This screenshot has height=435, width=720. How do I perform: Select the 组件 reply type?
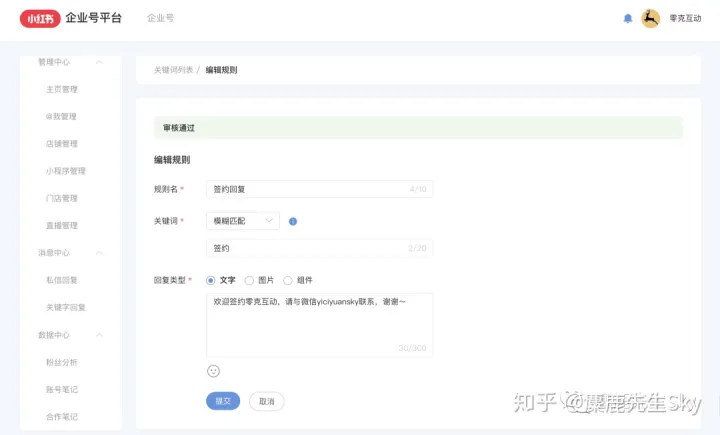(x=288, y=280)
